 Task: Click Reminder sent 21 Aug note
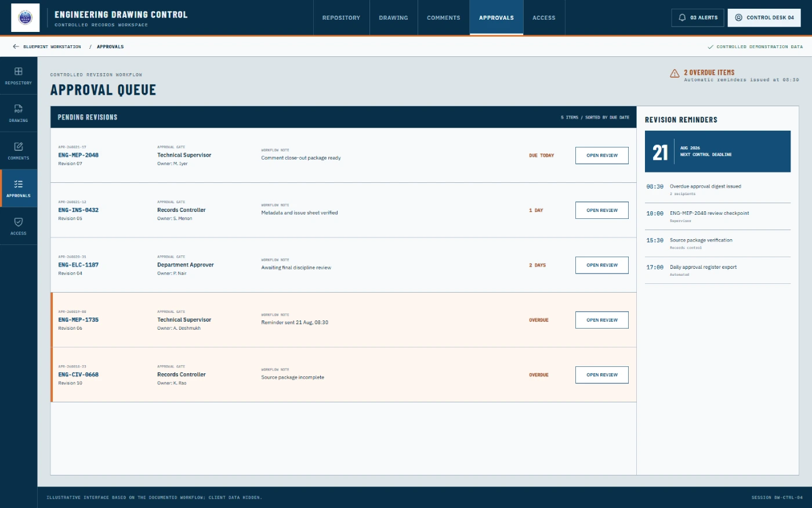tap(295, 322)
